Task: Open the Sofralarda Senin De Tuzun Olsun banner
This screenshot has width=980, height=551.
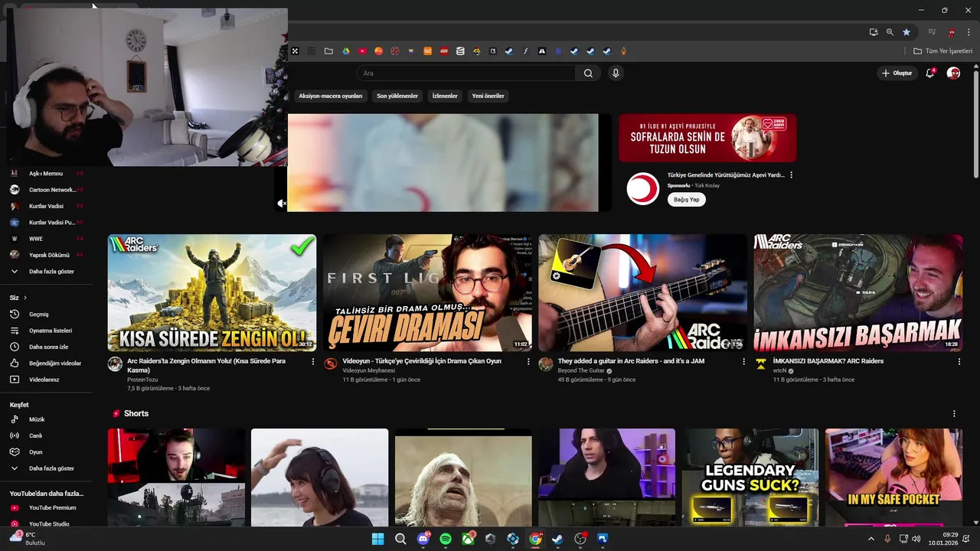Action: (x=707, y=139)
